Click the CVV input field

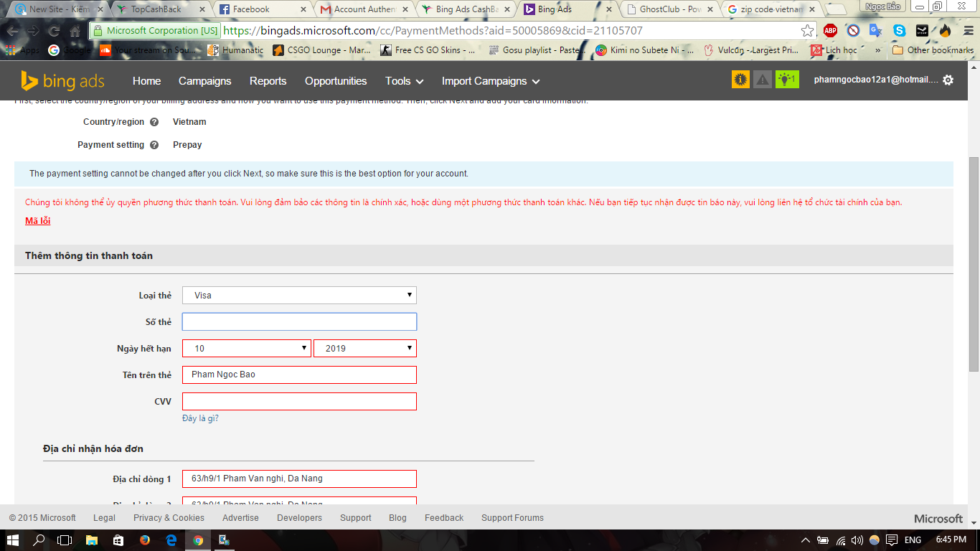[299, 401]
